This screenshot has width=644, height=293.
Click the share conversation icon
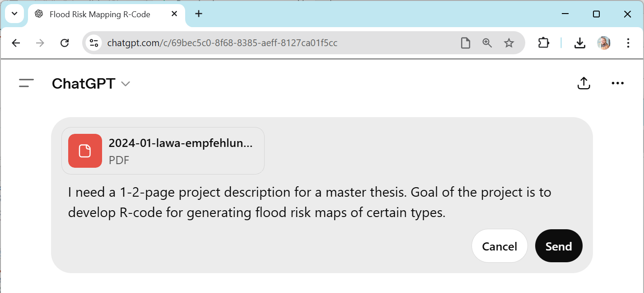(583, 83)
